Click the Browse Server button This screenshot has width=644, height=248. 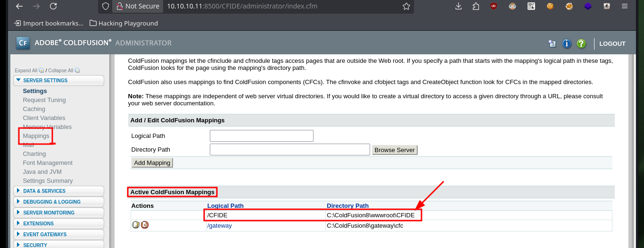click(395, 150)
